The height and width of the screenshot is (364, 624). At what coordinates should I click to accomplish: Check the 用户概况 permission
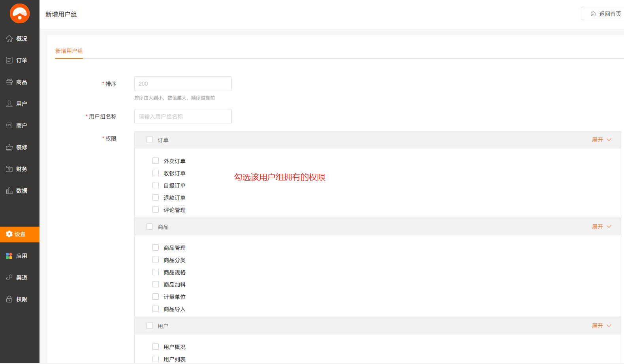click(156, 347)
